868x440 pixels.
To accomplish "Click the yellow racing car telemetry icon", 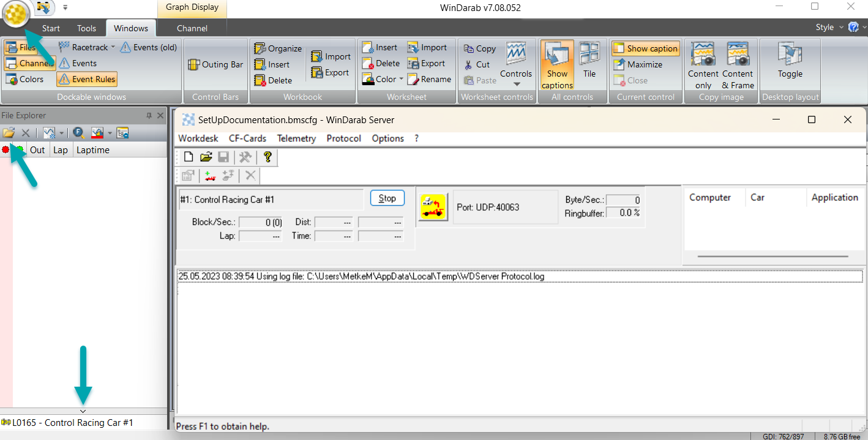I will [x=433, y=207].
